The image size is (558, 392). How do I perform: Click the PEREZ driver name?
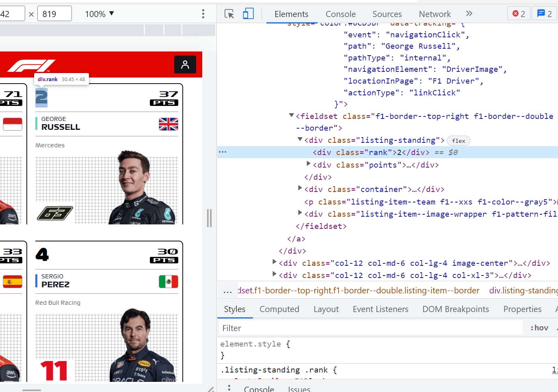pyautogui.click(x=55, y=284)
